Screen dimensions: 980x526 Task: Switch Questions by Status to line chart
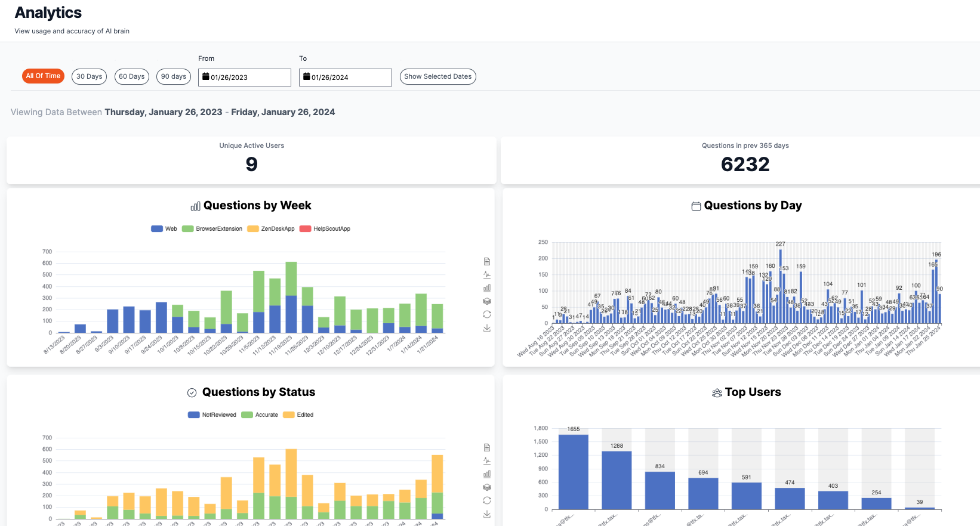pos(487,461)
